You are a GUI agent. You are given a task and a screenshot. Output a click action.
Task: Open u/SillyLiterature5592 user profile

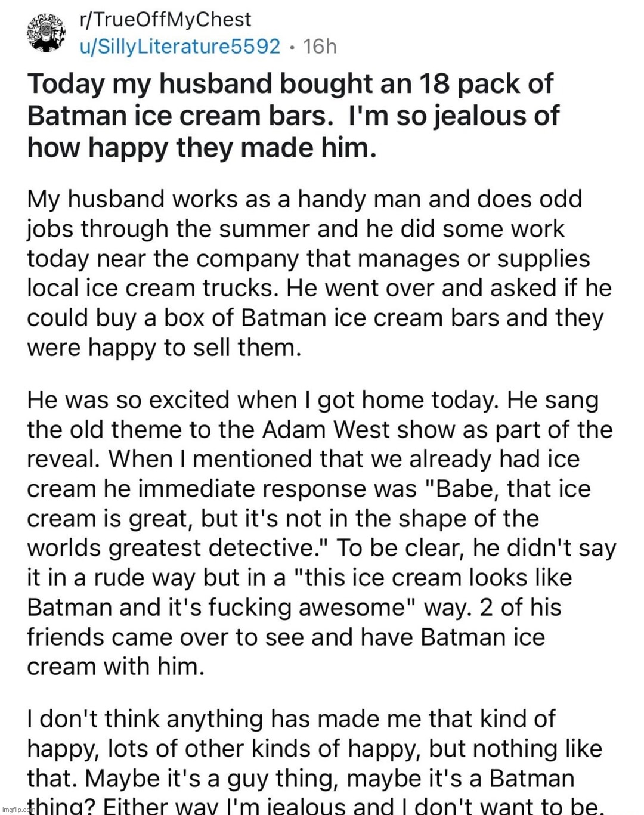(179, 47)
